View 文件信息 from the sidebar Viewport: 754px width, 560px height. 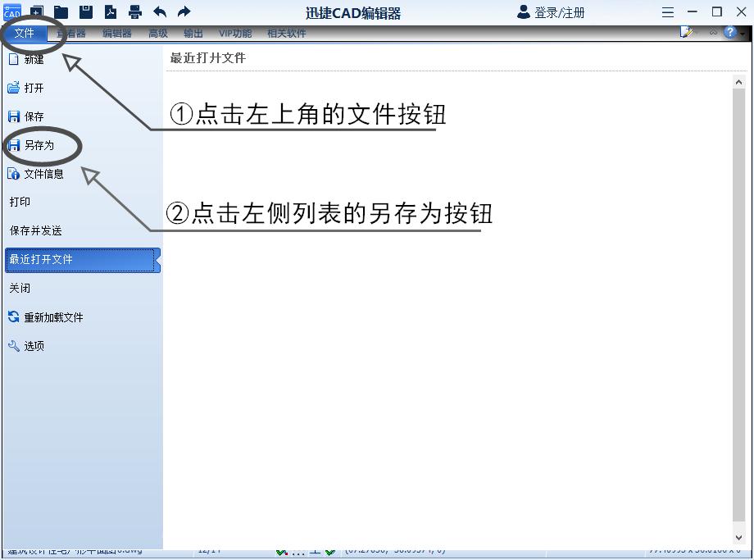[43, 174]
